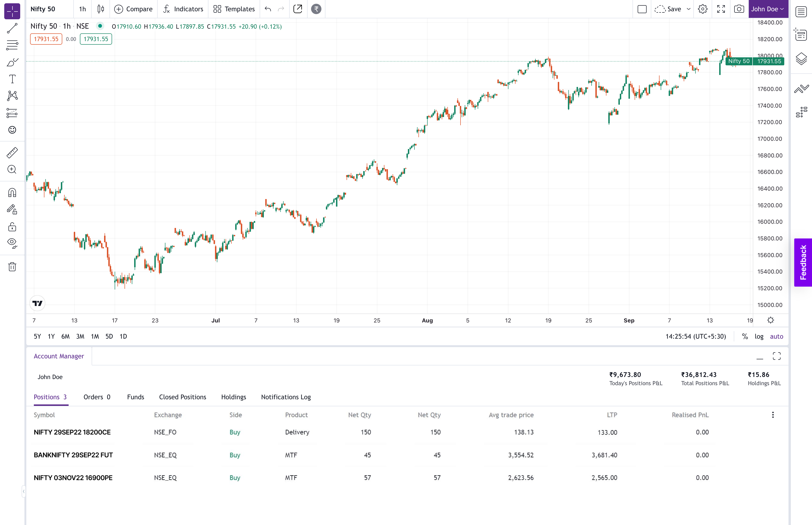812x525 pixels.
Task: Select the magnet/snap tool
Action: (x=12, y=192)
